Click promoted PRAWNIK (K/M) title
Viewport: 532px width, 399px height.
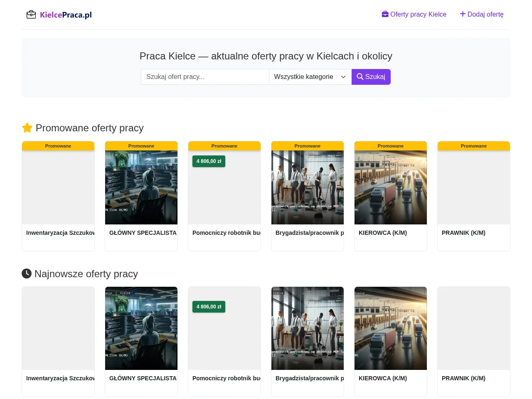463,233
